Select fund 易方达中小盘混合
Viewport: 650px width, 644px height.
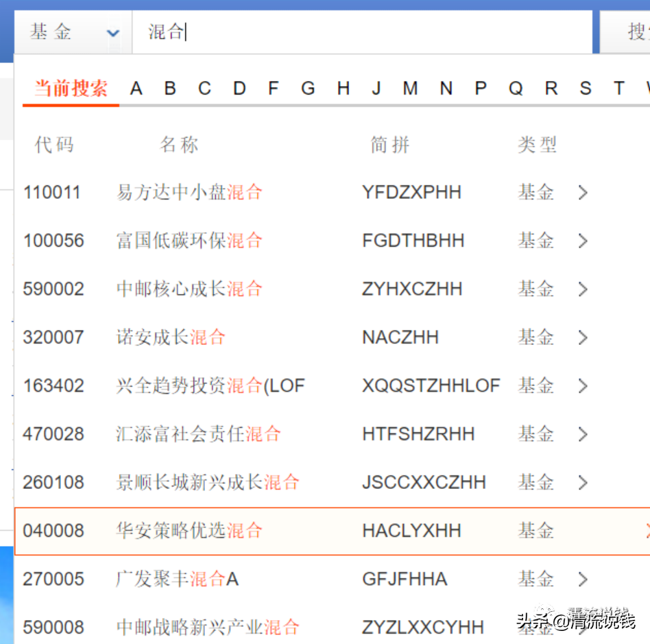189,193
